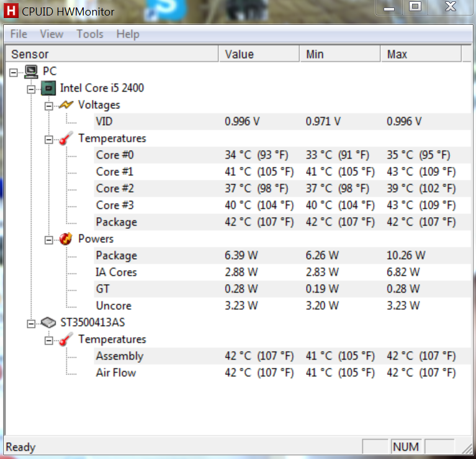Select the VID voltage row
476x459 pixels.
[x=282, y=122]
